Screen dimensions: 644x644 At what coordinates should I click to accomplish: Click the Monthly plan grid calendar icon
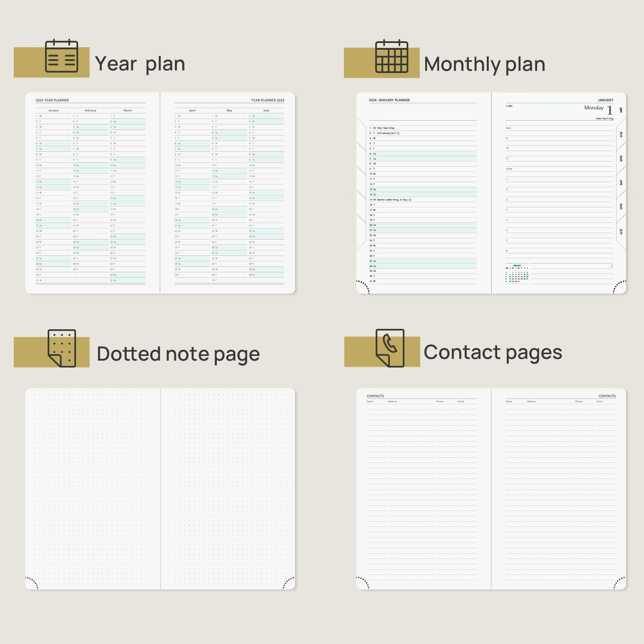coord(392,57)
